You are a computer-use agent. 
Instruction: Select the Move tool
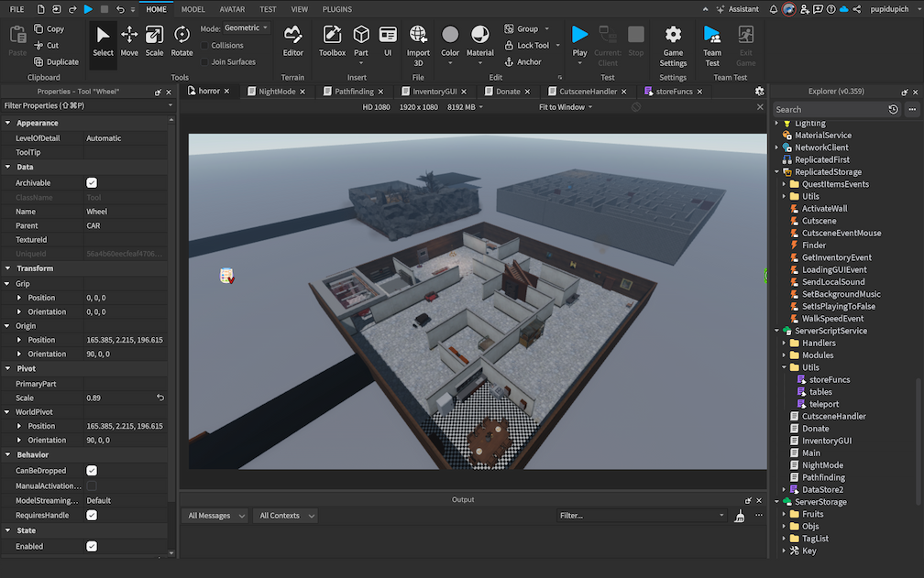[129, 41]
